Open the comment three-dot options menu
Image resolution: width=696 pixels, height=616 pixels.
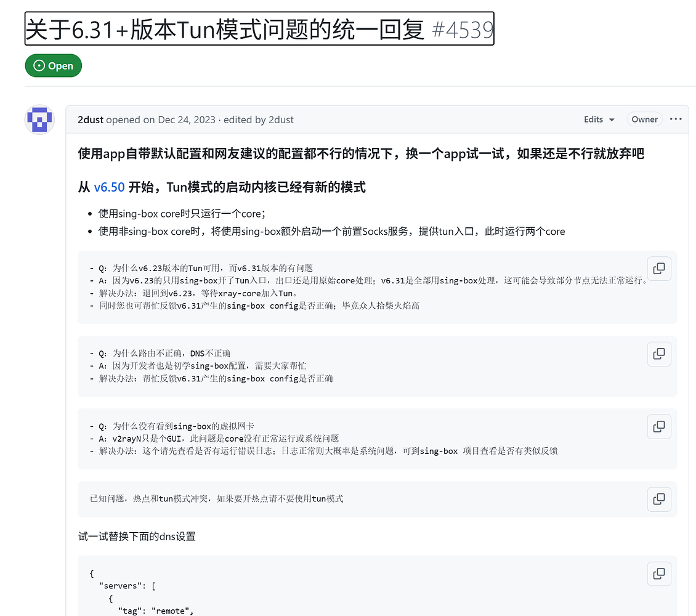pos(676,119)
